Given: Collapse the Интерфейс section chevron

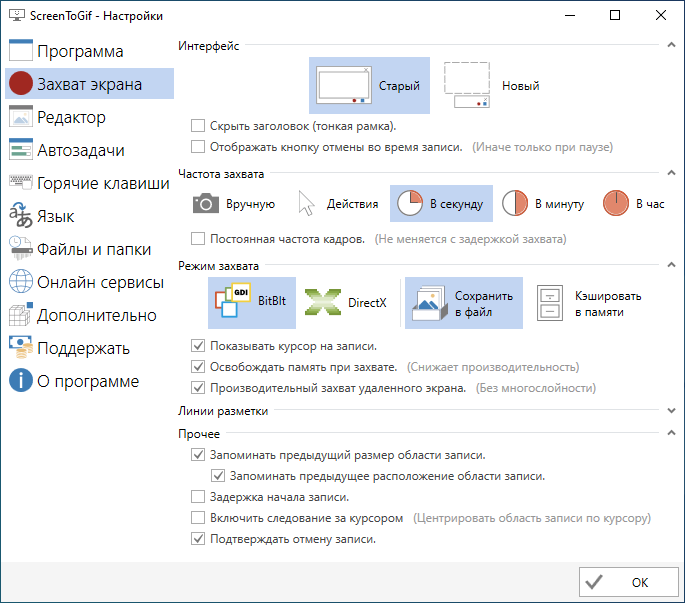Looking at the screenshot, I should (x=671, y=45).
